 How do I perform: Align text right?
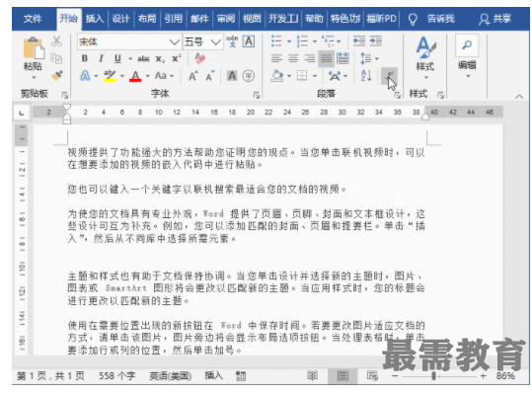click(x=310, y=58)
